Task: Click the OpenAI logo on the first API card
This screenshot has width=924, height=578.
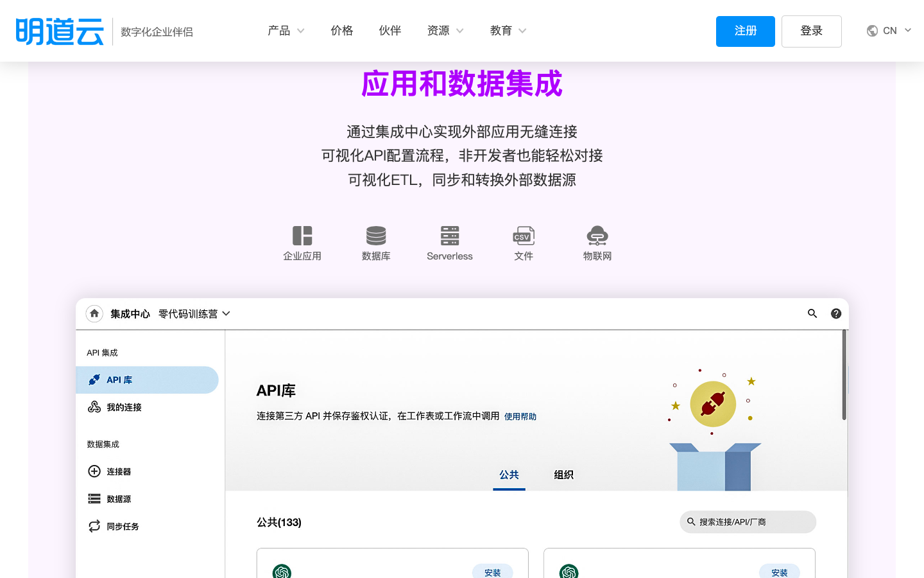Action: click(x=282, y=570)
